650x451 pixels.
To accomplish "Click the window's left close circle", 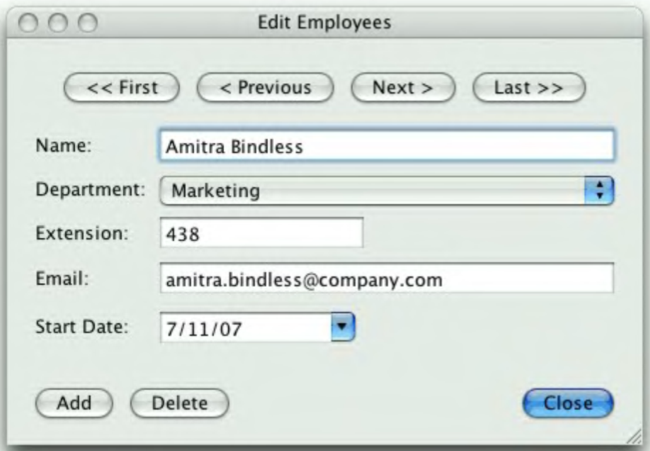I will pos(27,20).
